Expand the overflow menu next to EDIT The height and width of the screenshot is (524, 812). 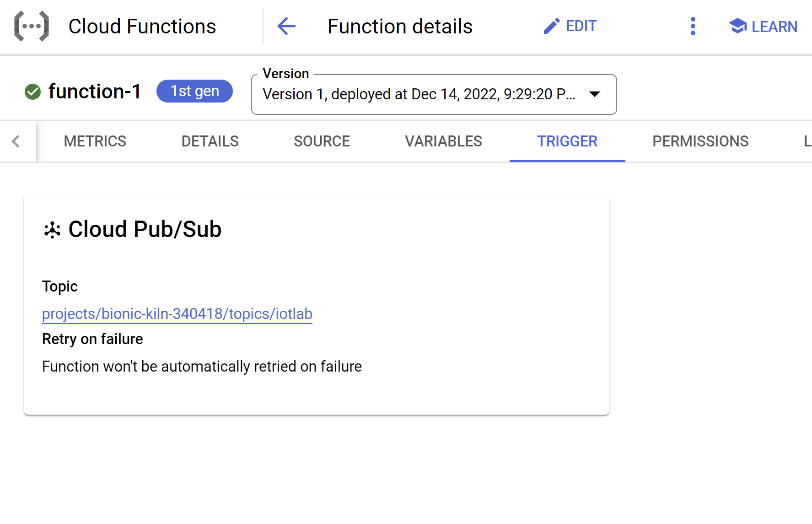(693, 27)
